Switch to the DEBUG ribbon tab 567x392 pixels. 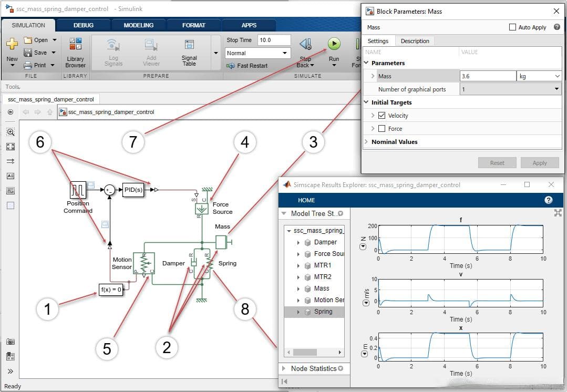click(x=84, y=25)
